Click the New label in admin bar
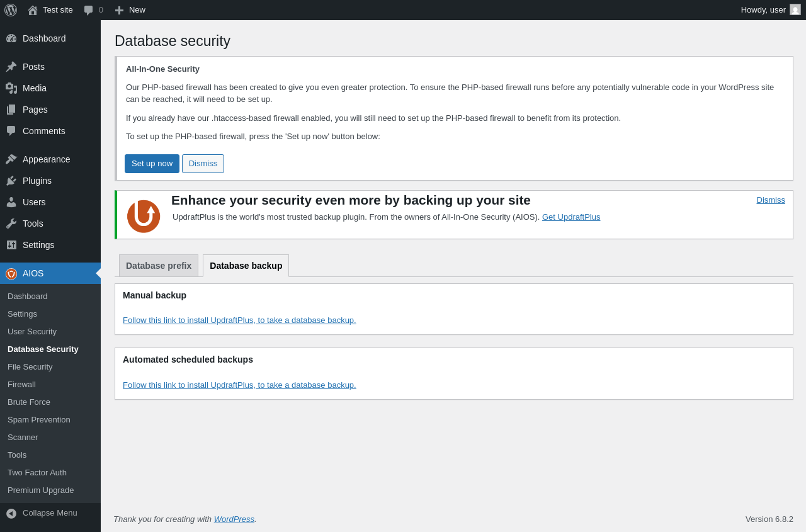 coord(137,9)
